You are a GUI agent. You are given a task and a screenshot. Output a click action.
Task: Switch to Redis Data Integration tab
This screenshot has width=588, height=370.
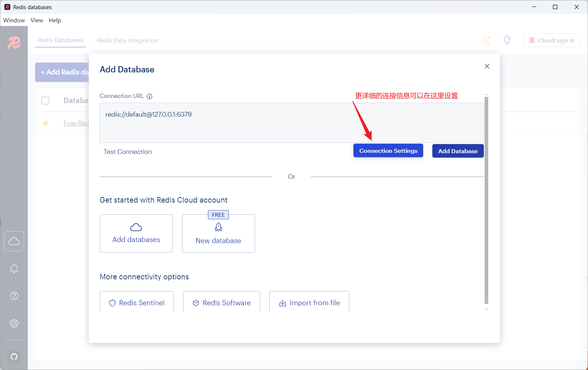coord(128,40)
